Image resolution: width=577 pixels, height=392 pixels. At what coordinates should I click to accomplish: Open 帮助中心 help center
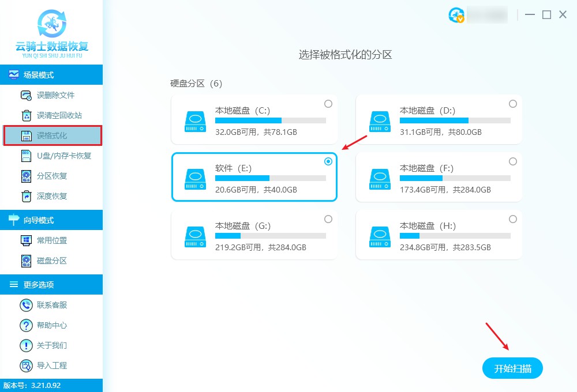click(42, 325)
